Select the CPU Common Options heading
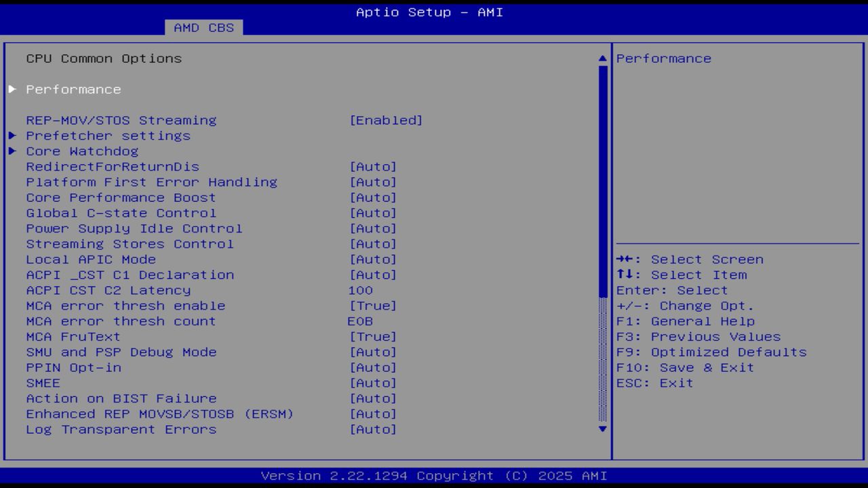Screen dimensions: 868x488 104,58
